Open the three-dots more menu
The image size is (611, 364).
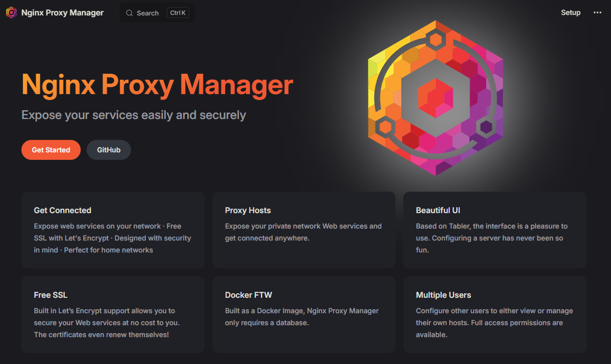click(598, 12)
